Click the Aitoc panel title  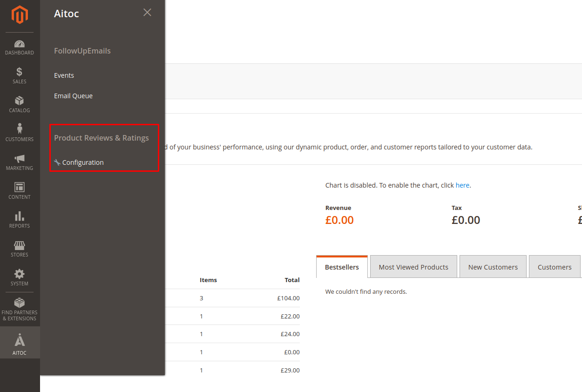point(67,14)
